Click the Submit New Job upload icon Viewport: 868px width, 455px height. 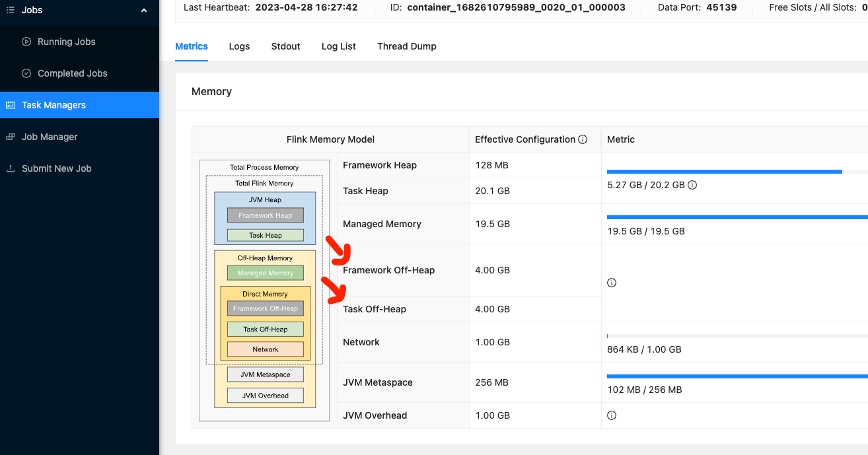pos(10,168)
